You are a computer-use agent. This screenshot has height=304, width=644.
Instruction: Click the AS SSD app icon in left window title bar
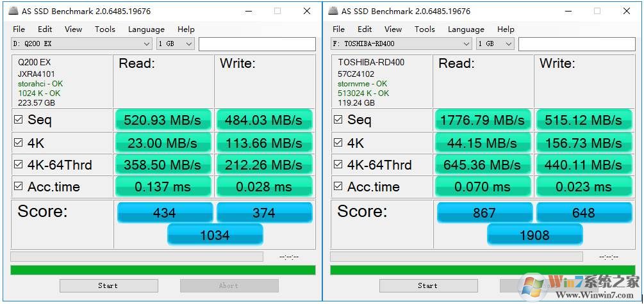[13, 11]
